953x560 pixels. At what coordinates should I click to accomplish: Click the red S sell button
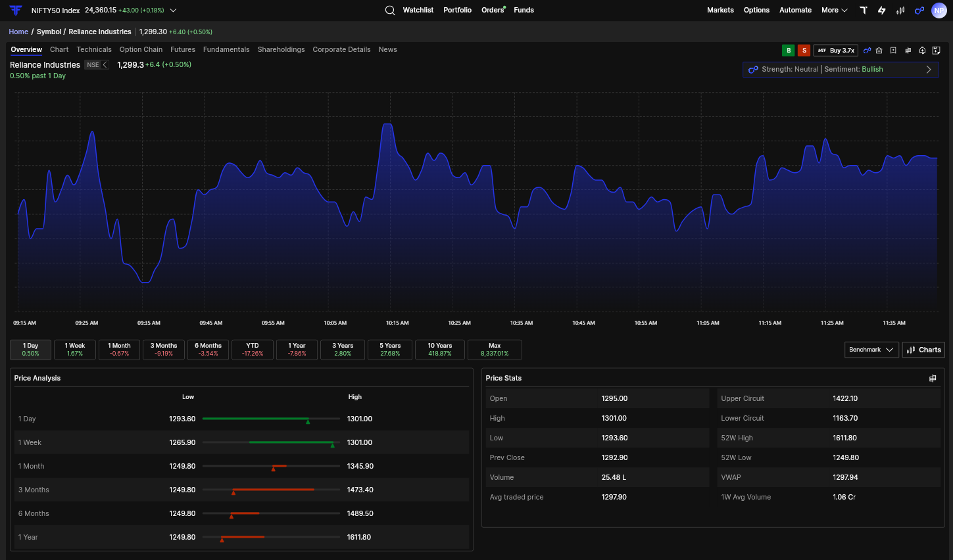pyautogui.click(x=804, y=51)
